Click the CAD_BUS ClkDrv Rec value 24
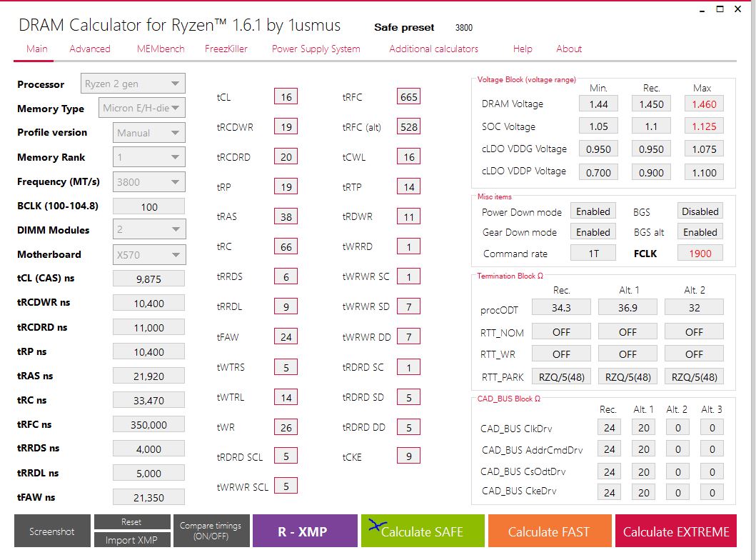 (610, 427)
